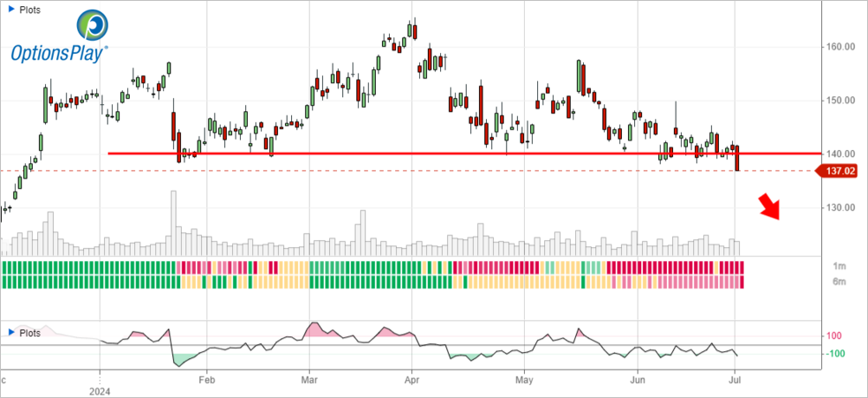Click the Jul date axis label
Screen dimensions: 868x398
735,381
